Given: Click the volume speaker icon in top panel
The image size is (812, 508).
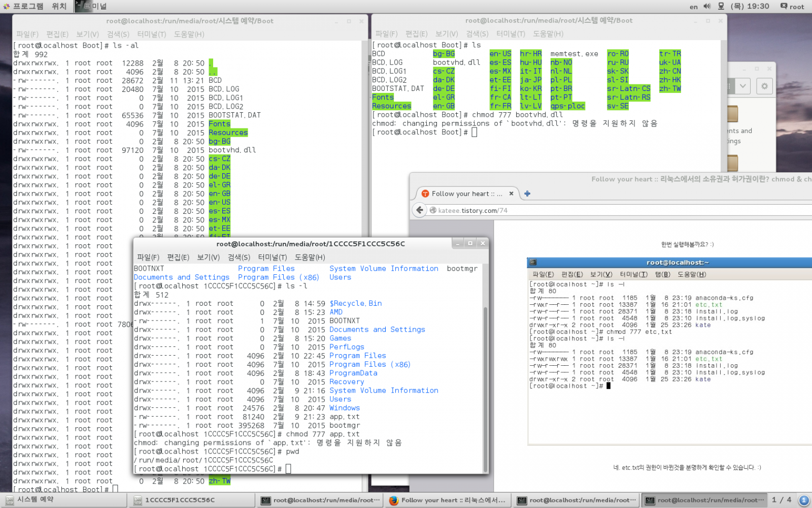Looking at the screenshot, I should coord(707,7).
